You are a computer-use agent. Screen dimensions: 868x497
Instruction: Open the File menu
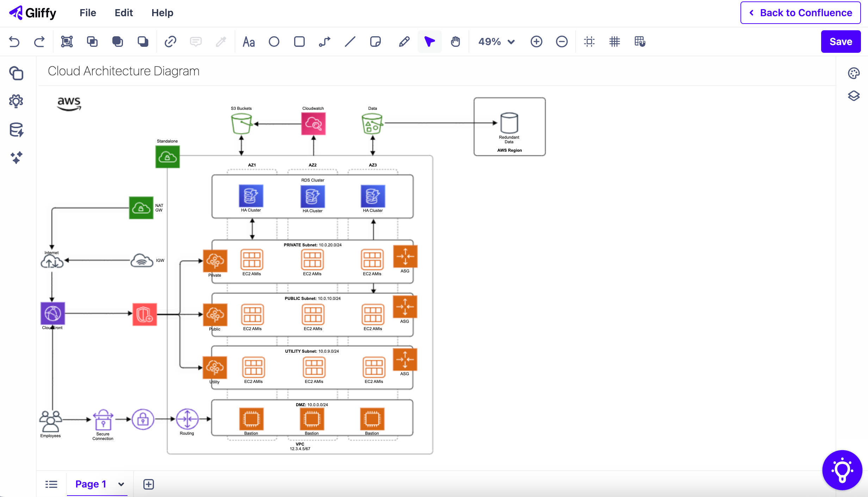click(87, 13)
